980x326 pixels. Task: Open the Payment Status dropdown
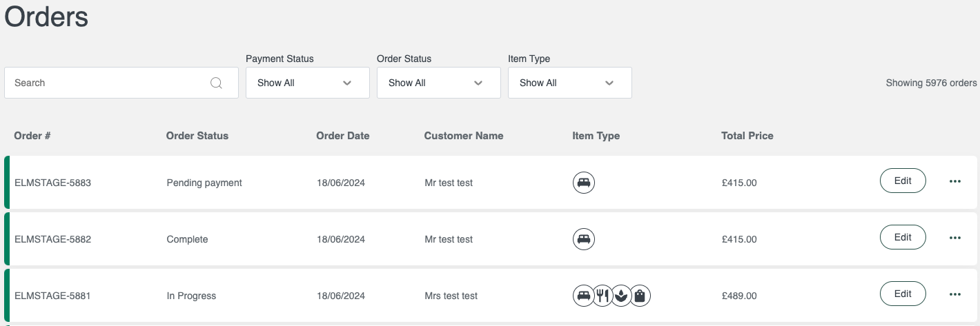coord(308,83)
